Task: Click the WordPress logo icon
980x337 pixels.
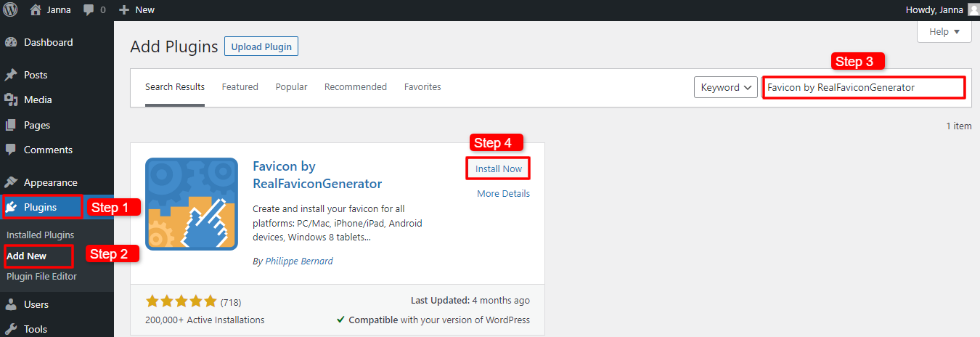Action: click(11, 9)
